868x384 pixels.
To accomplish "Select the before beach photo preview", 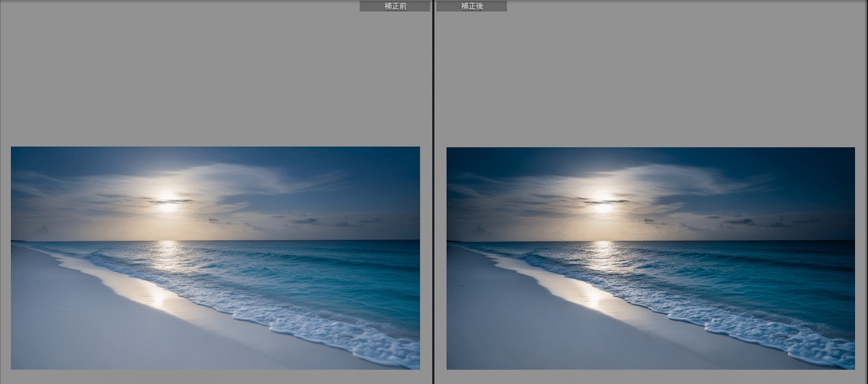I will click(215, 257).
